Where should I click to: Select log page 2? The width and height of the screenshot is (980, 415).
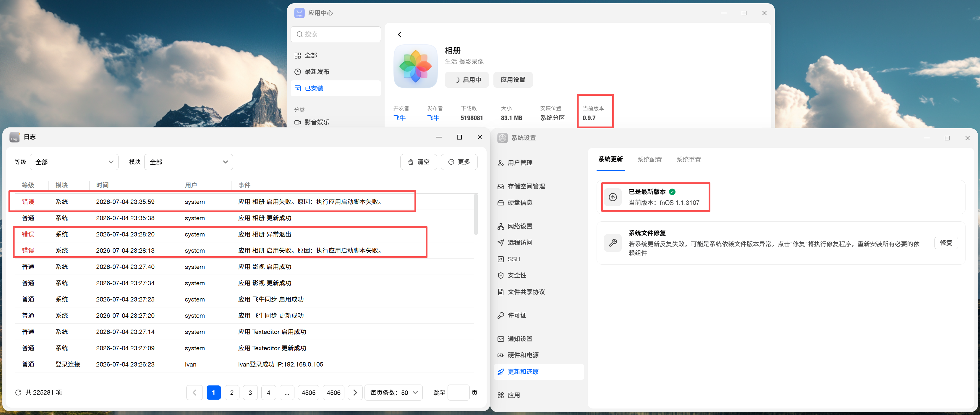[232, 393]
